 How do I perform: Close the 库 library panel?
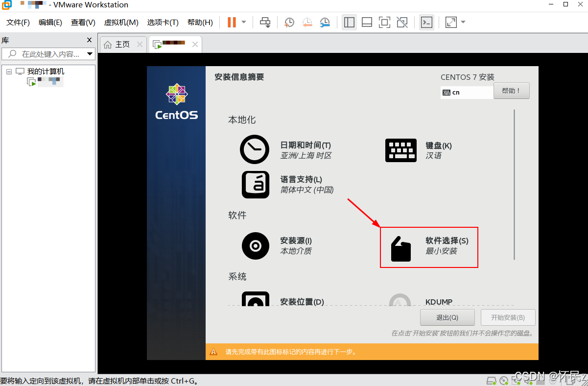point(89,40)
